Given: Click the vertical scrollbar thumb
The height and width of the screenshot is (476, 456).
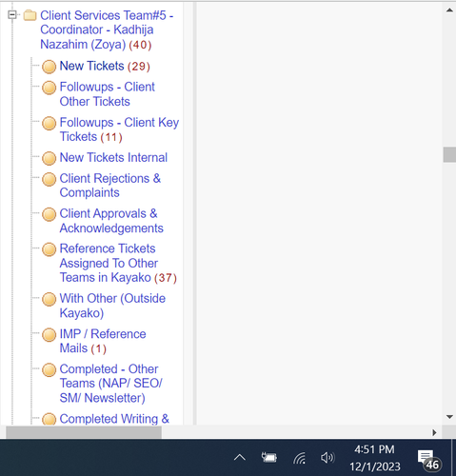Looking at the screenshot, I should (449, 154).
